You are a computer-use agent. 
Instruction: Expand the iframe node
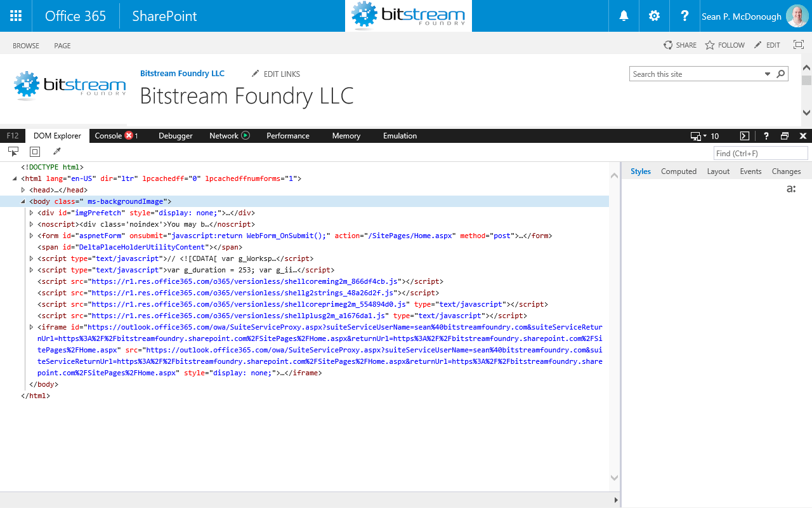pyautogui.click(x=32, y=327)
